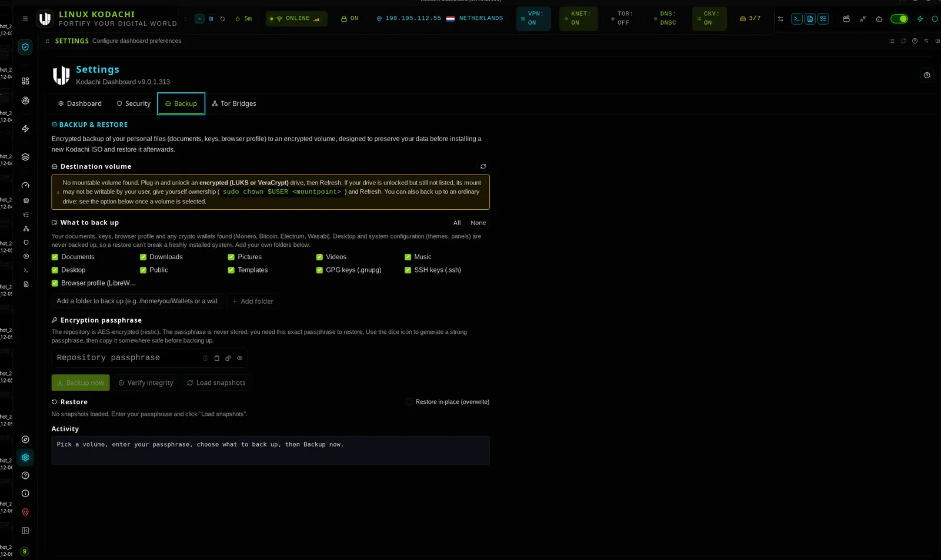
Task: Uncheck the GPG keys (.gnupg) checkbox
Action: pyautogui.click(x=319, y=270)
